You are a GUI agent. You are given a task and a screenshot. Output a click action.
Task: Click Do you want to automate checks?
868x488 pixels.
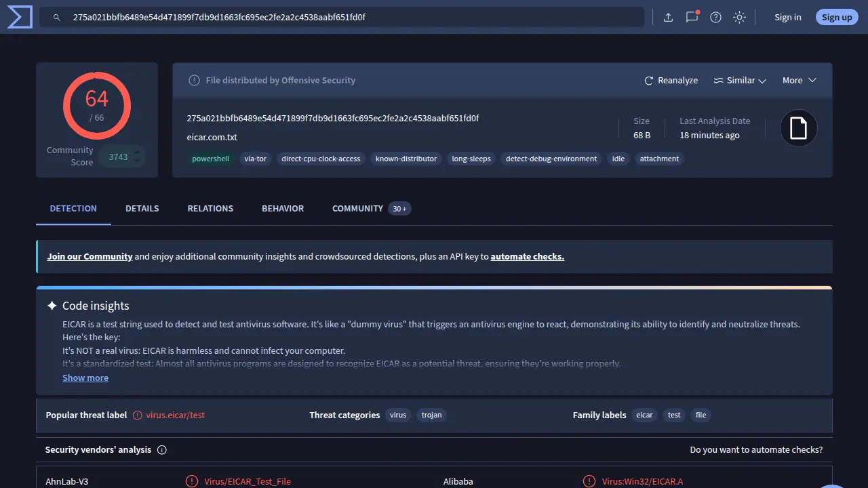tap(756, 450)
